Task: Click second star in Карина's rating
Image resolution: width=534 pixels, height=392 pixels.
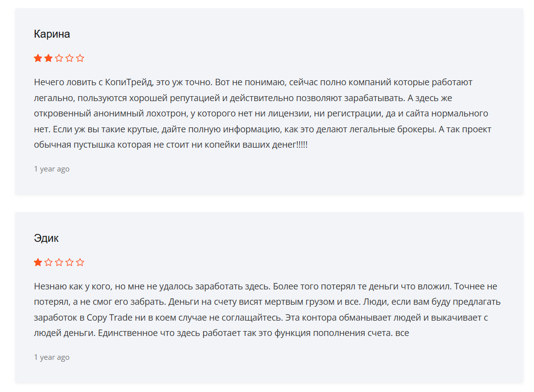Action: (x=49, y=58)
